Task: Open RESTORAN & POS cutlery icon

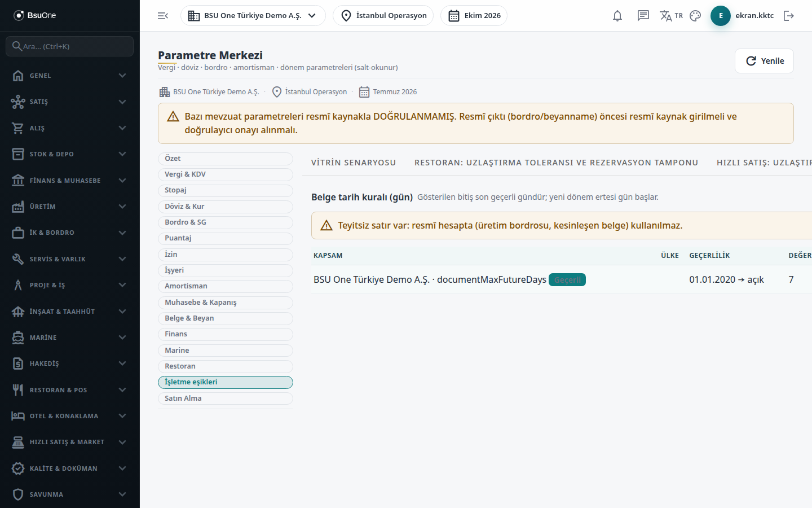Action: (18, 390)
